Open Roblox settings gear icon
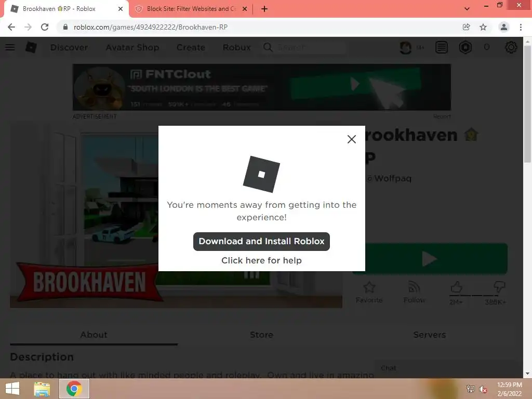 click(511, 47)
